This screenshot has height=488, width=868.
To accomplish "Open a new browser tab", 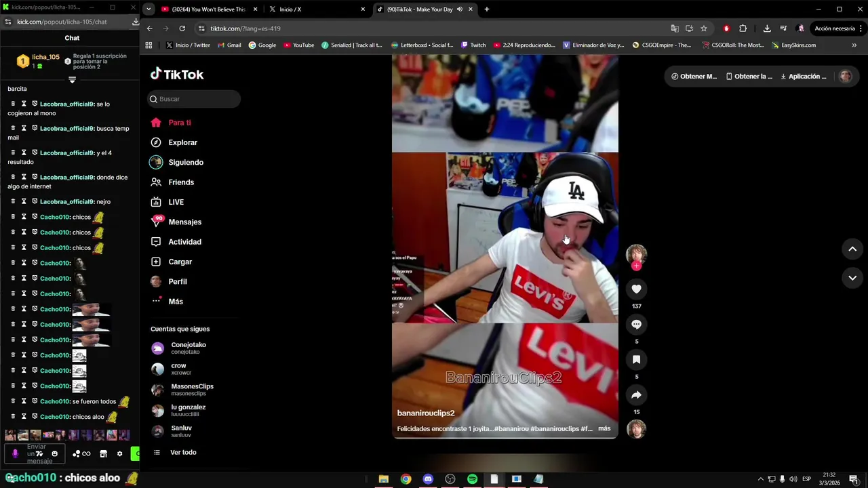I will [487, 9].
